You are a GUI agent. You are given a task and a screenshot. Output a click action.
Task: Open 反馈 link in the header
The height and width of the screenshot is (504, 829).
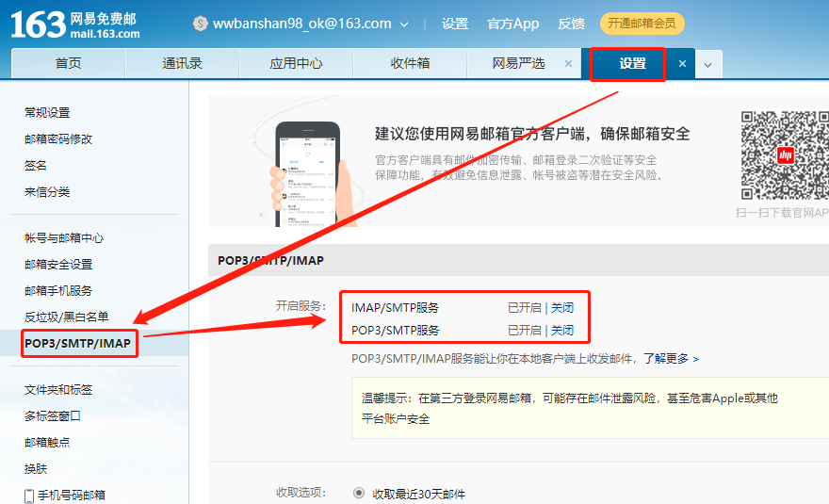coord(571,24)
